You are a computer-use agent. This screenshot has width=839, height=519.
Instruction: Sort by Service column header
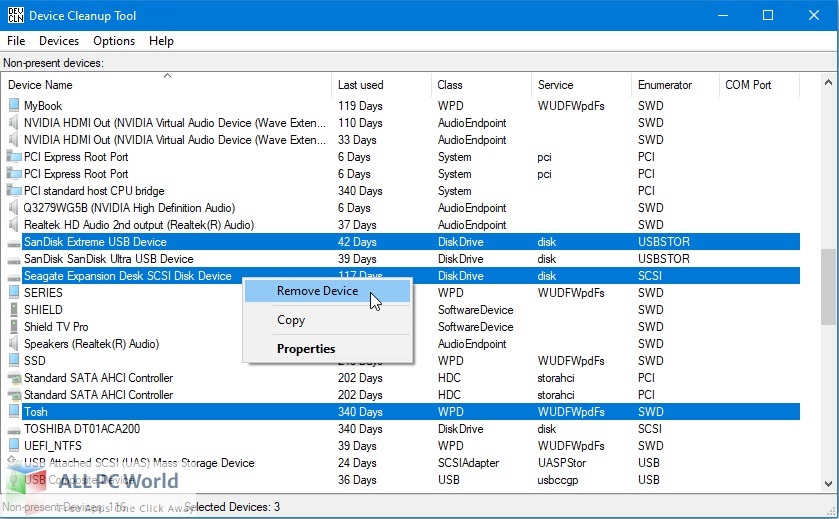pos(582,85)
